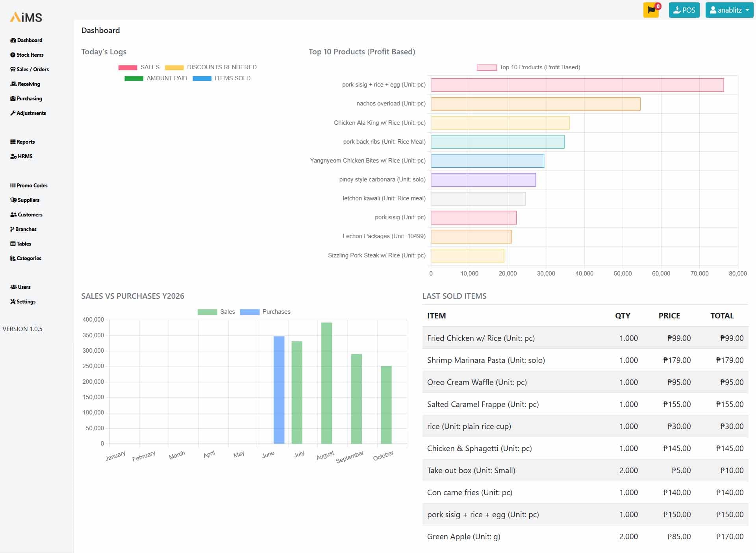
Task: Click the Receiving icon in sidebar
Action: (x=13, y=84)
